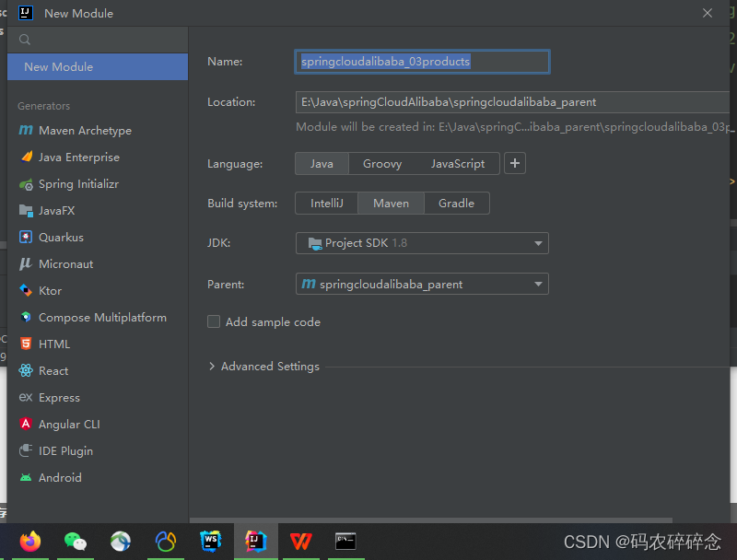Select Groovy as the language
Viewport: 737px width, 560px height.
tap(382, 164)
